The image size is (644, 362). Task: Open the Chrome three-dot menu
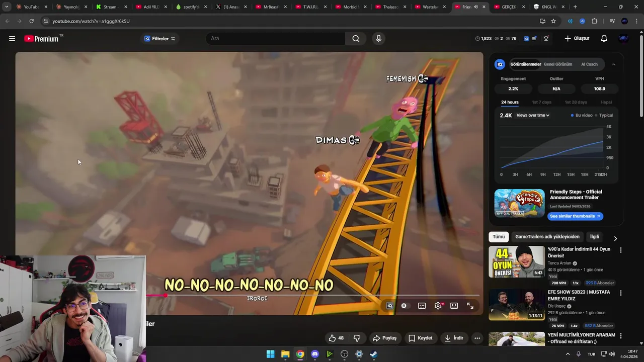[x=637, y=21]
